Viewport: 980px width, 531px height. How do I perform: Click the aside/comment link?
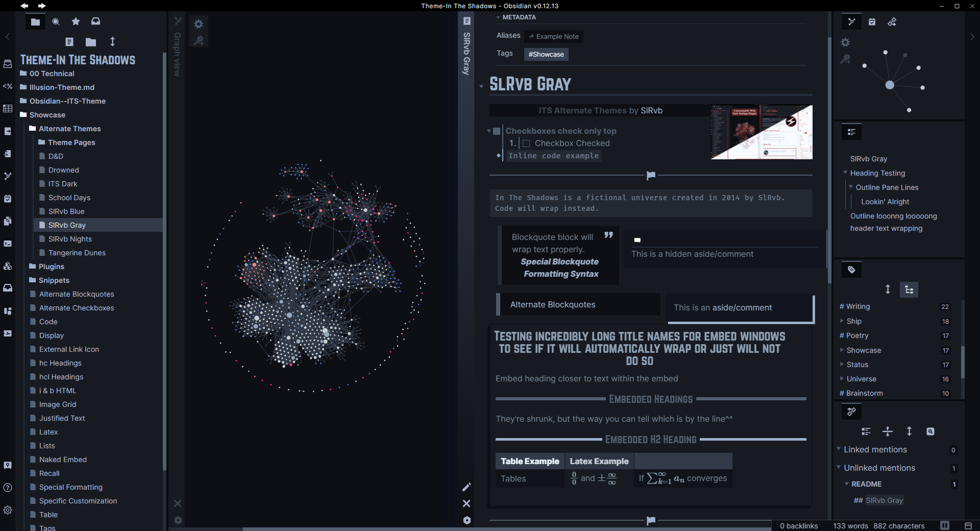pyautogui.click(x=742, y=307)
